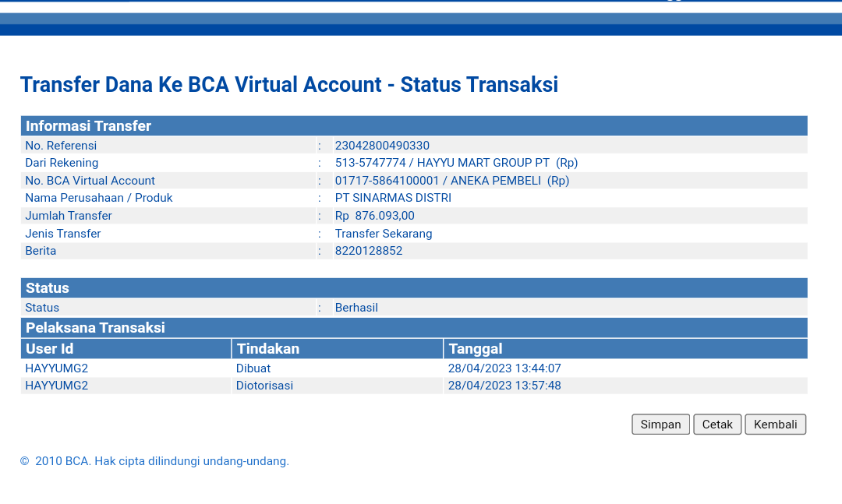842x504 pixels.
Task: Click the 28/04/2023 13:57:48 timestamp
Action: tap(504, 386)
